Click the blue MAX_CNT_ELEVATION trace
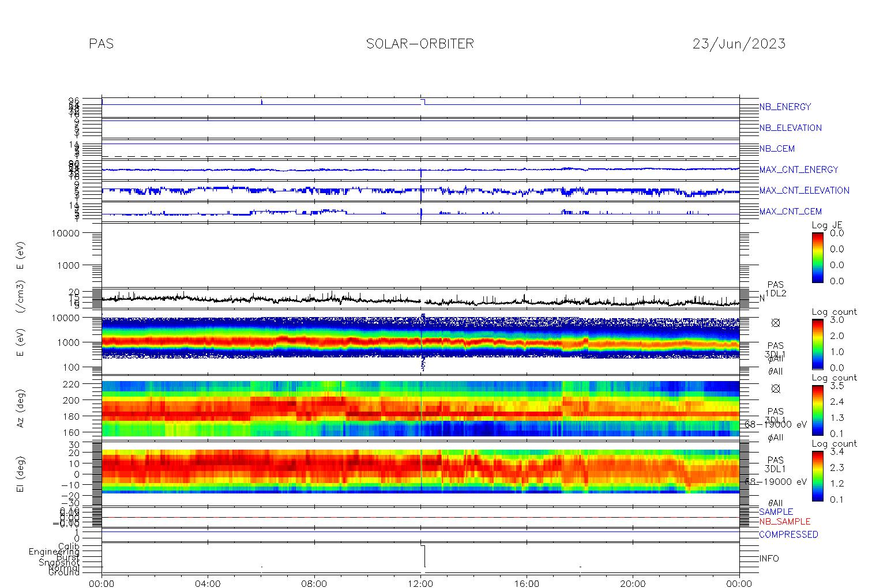 (x=420, y=190)
